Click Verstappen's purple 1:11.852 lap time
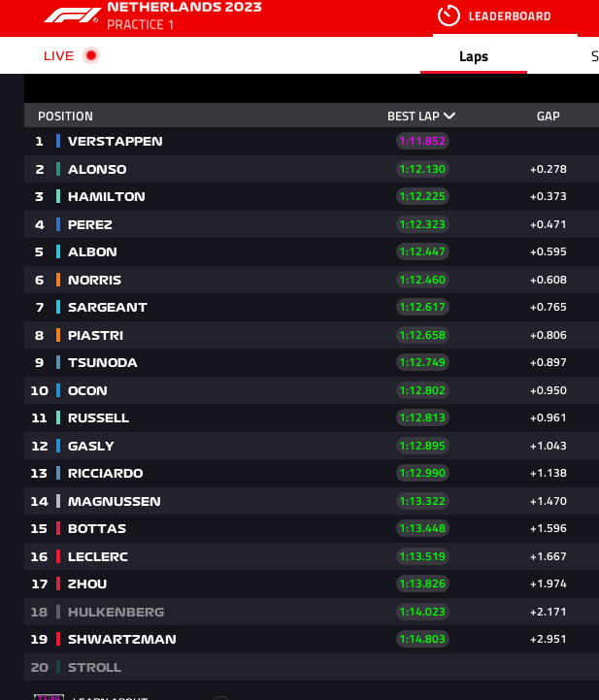This screenshot has height=700, width=599. tap(422, 141)
